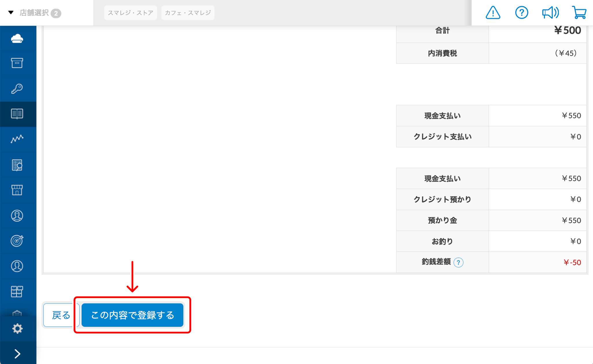
Task: Expand the 店舗選択 store selector dropdown
Action: point(34,13)
